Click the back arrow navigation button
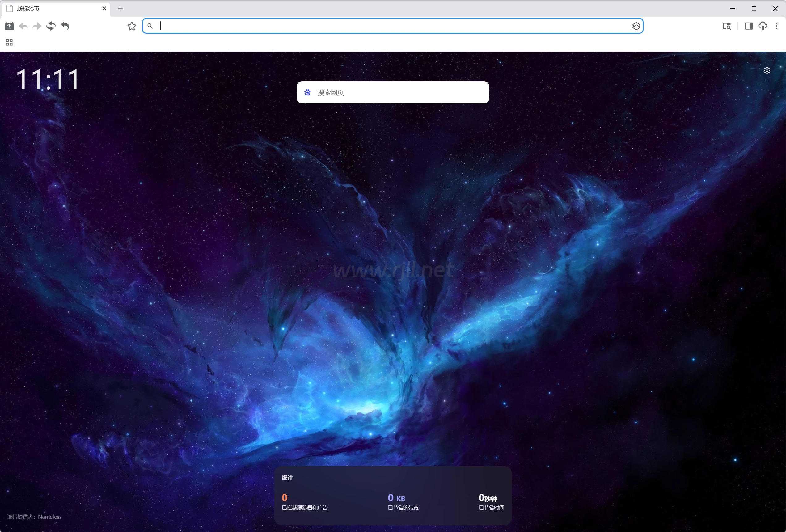 (x=23, y=26)
